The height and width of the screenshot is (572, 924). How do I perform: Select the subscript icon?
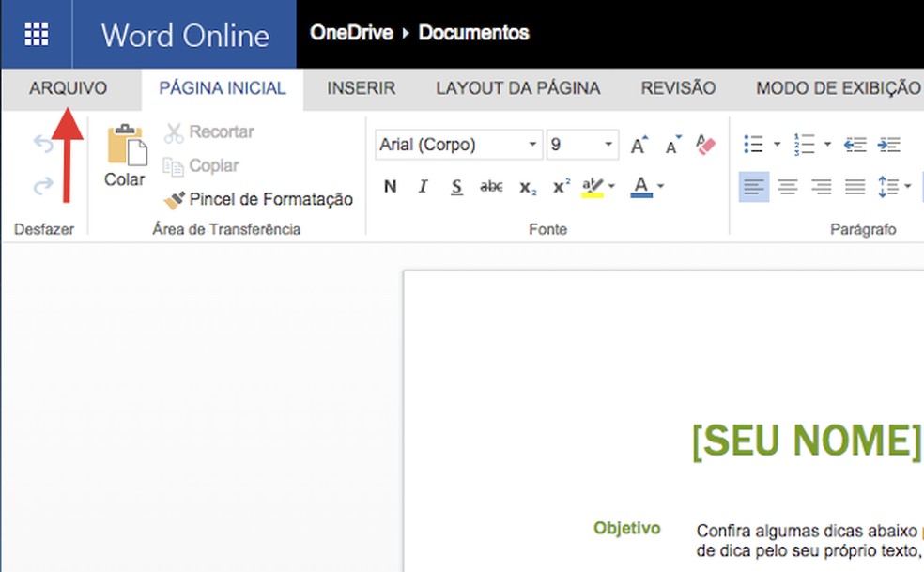coord(526,187)
